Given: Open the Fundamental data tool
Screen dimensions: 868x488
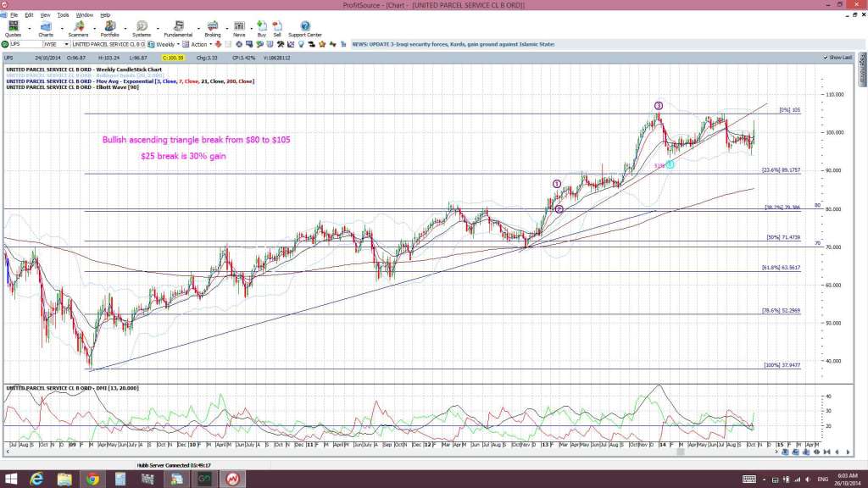Looking at the screenshot, I should point(178,29).
